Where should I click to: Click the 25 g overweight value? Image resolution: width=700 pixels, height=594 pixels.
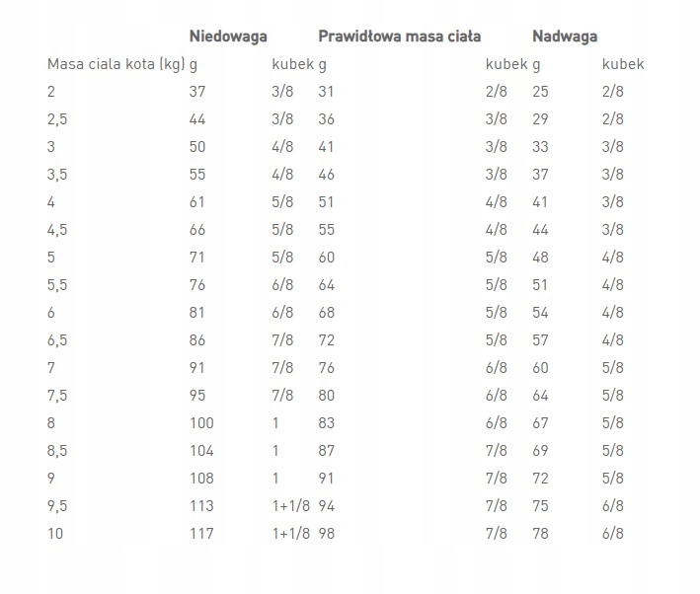(x=540, y=92)
